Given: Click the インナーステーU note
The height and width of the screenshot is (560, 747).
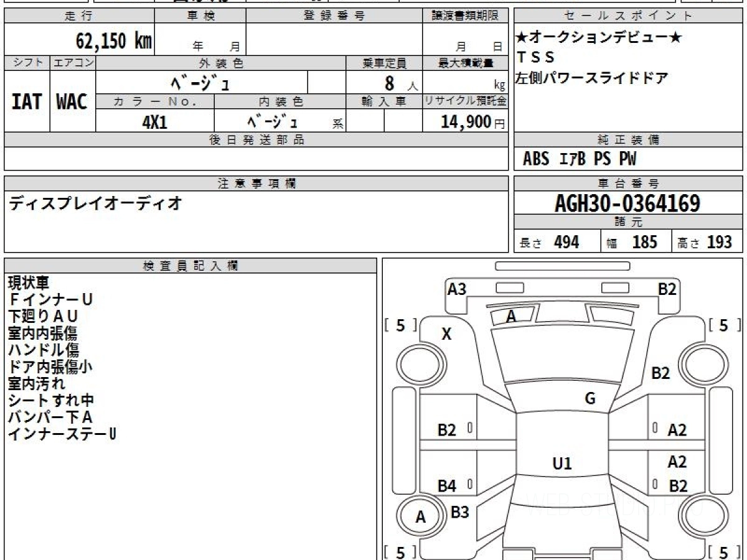Looking at the screenshot, I should (x=62, y=434).
